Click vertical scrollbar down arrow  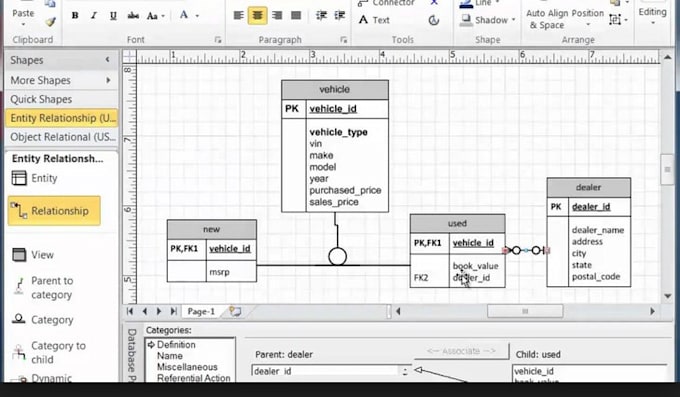(667, 296)
